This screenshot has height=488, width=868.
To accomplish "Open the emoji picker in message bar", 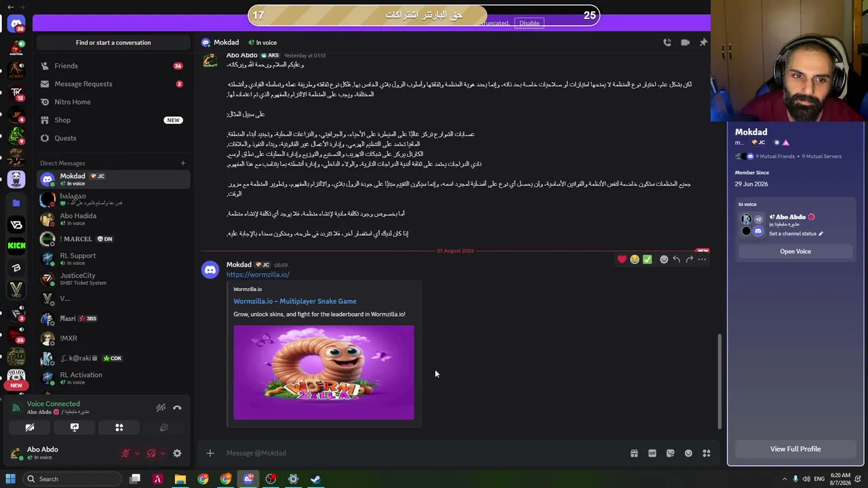I will (688, 453).
